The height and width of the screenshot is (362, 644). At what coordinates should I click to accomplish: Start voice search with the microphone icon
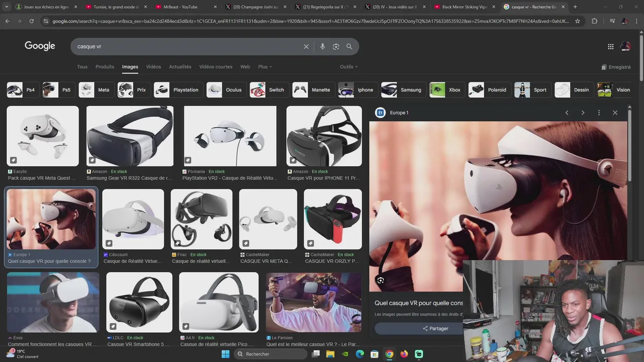pyautogui.click(x=323, y=46)
